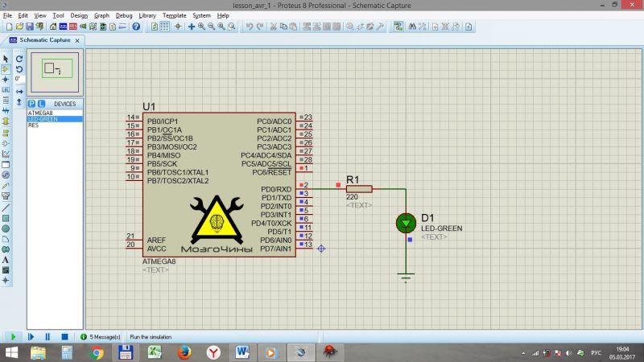This screenshot has width=644, height=362.
Task: Pause the simulation
Action: tap(47, 337)
